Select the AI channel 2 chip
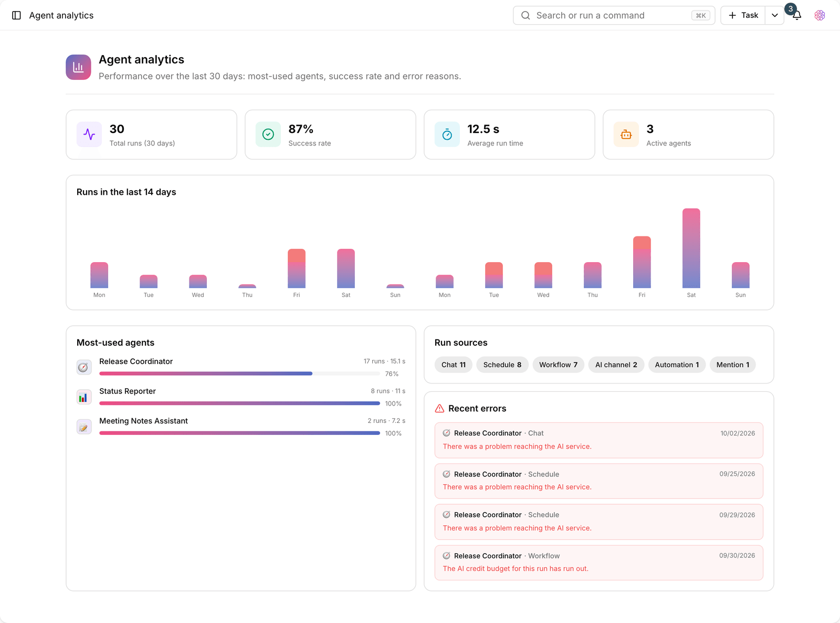Viewport: 840px width, 623px height. (616, 365)
